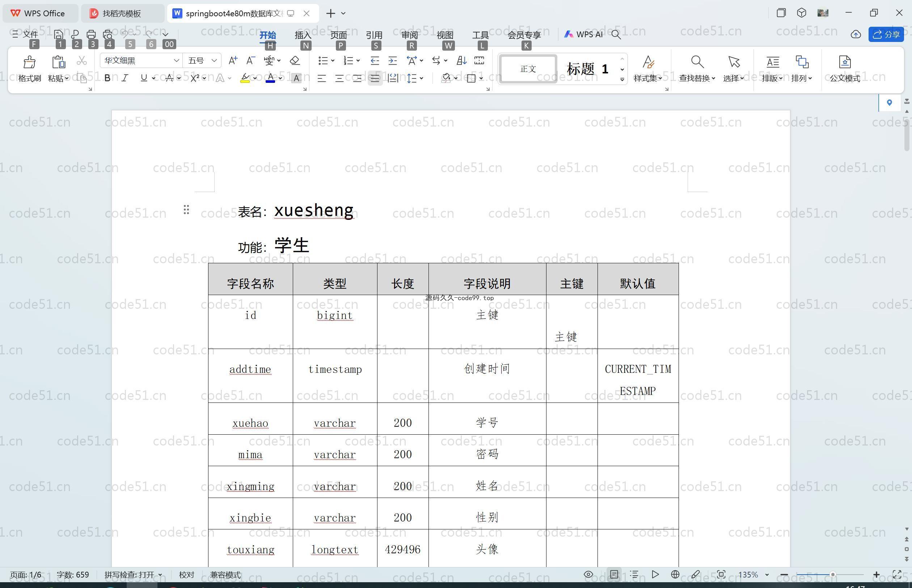
Task: Click the Find and Replace magnifier icon
Action: coord(697,61)
